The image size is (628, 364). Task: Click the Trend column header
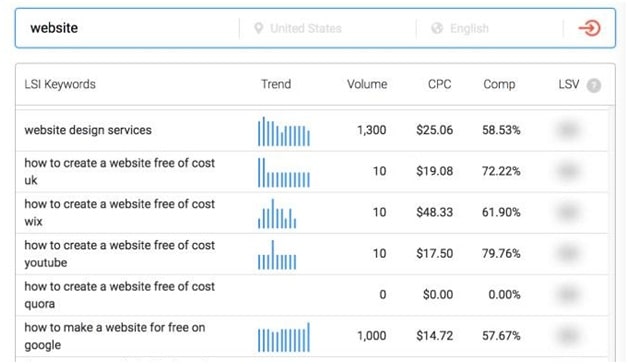(276, 84)
